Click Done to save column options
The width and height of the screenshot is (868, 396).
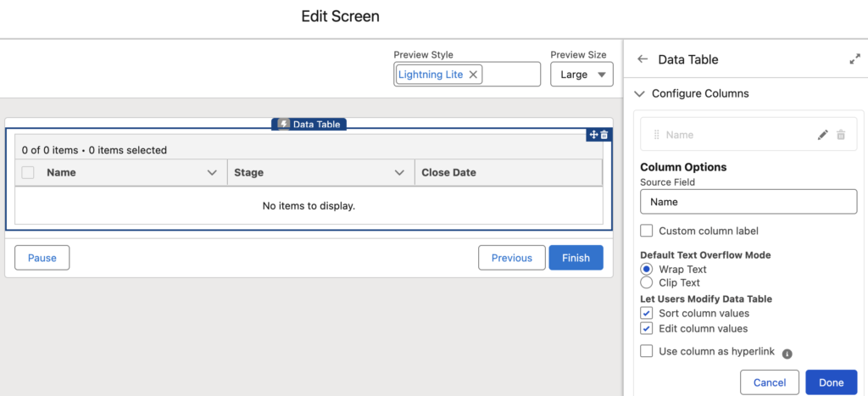pos(831,382)
